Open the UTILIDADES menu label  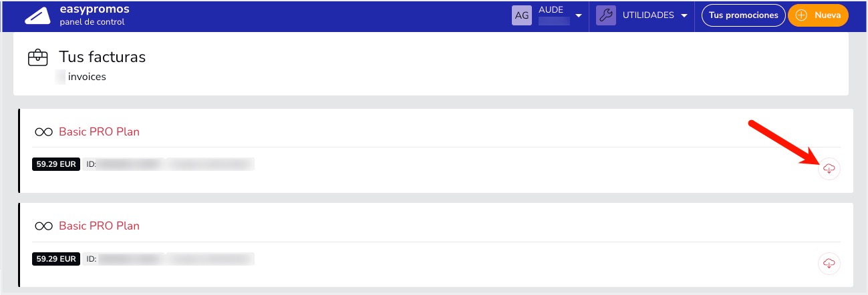click(647, 15)
